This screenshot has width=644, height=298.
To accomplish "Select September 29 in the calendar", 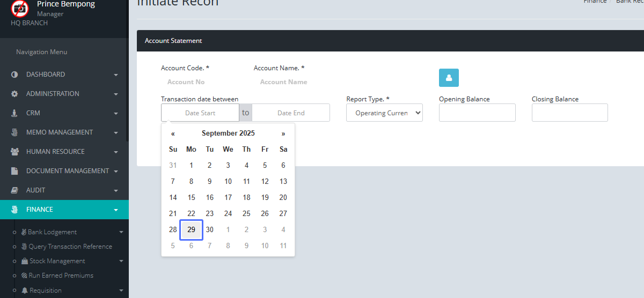I will point(191,229).
